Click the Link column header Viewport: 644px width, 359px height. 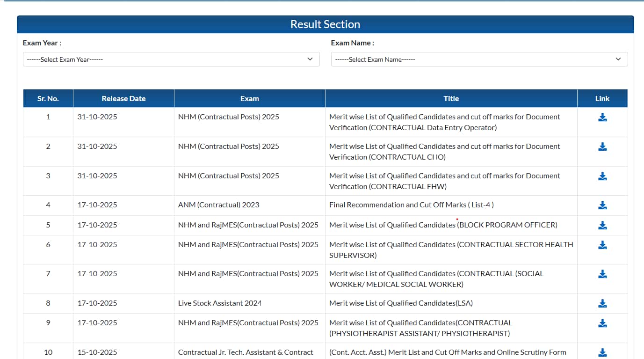pyautogui.click(x=602, y=99)
